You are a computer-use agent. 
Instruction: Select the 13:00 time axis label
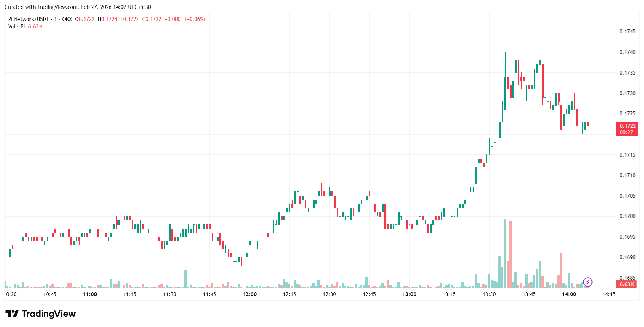409,294
